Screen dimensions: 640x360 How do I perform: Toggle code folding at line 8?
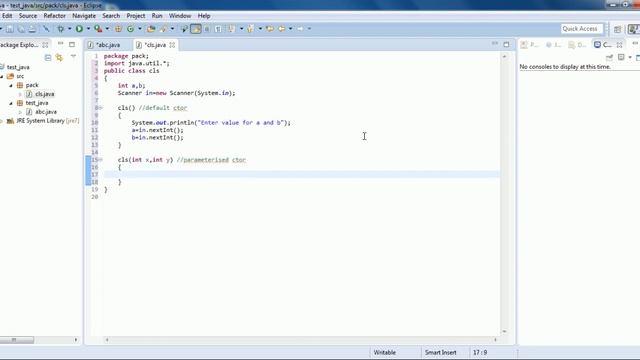tap(100, 108)
